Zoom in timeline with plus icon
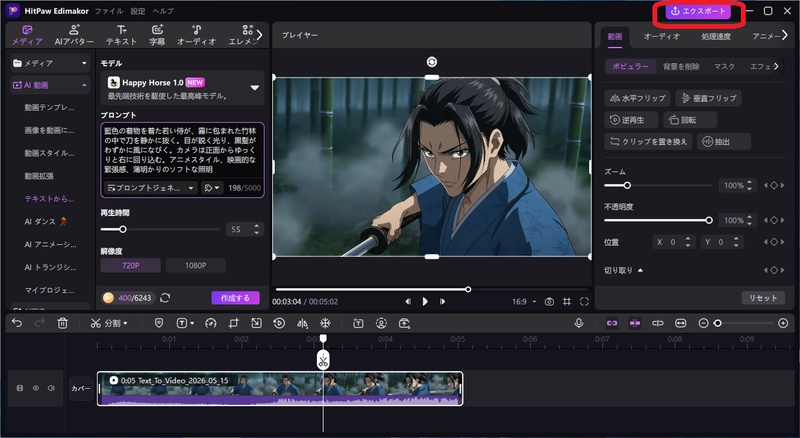Viewport: 800px width, 438px height. (783, 323)
